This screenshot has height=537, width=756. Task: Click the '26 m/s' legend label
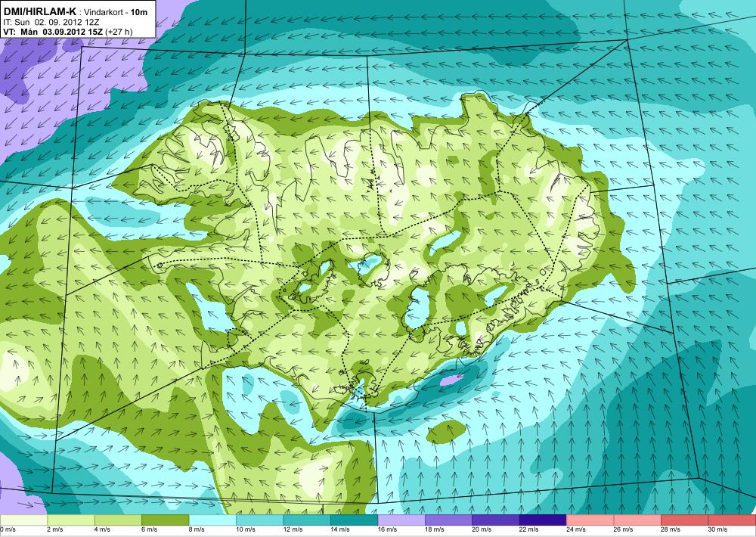point(624,529)
